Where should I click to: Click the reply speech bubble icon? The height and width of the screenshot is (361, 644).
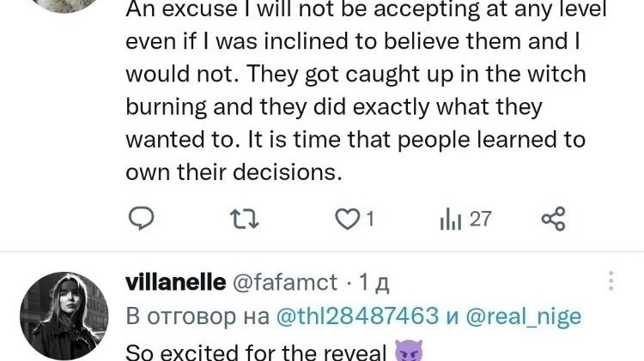point(140,220)
